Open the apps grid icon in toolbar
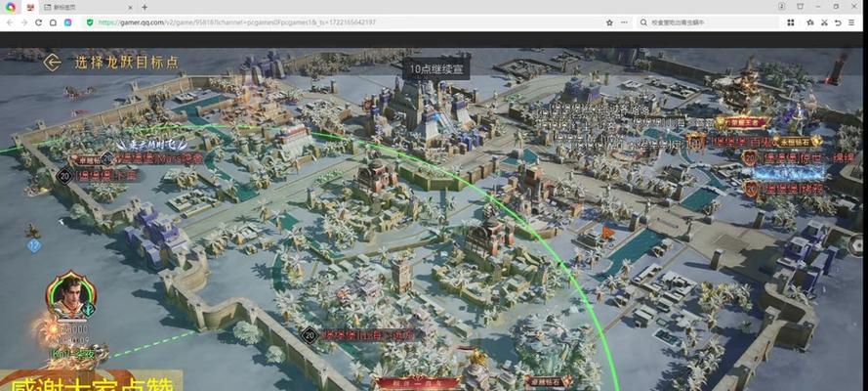Image resolution: width=868 pixels, height=391 pixels. (x=791, y=22)
